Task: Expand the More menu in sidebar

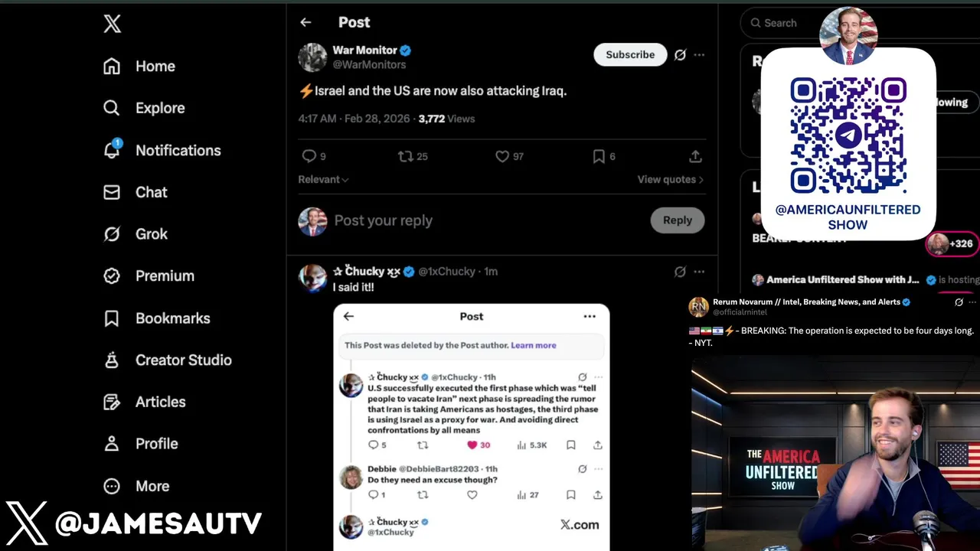Action: (x=137, y=486)
